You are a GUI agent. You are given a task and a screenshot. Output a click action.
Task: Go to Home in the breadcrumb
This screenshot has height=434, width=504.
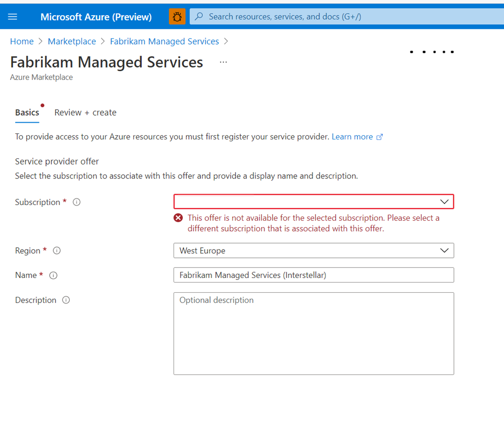[22, 41]
